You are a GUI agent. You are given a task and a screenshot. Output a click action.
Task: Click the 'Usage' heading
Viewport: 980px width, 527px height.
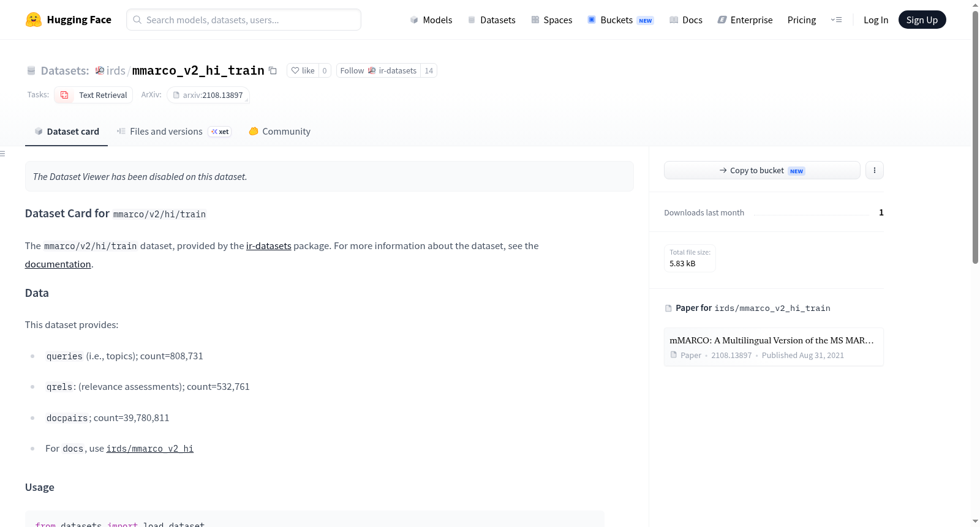39,487
